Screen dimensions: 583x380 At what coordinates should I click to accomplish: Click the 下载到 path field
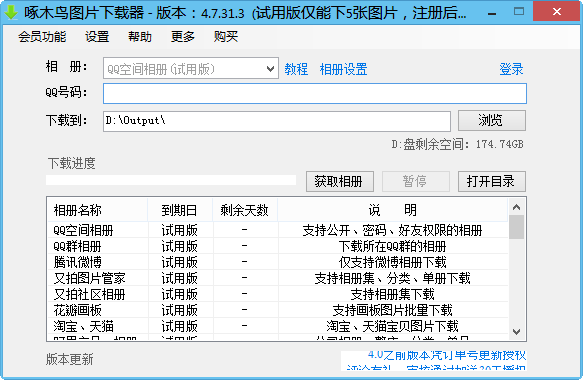[x=277, y=121]
